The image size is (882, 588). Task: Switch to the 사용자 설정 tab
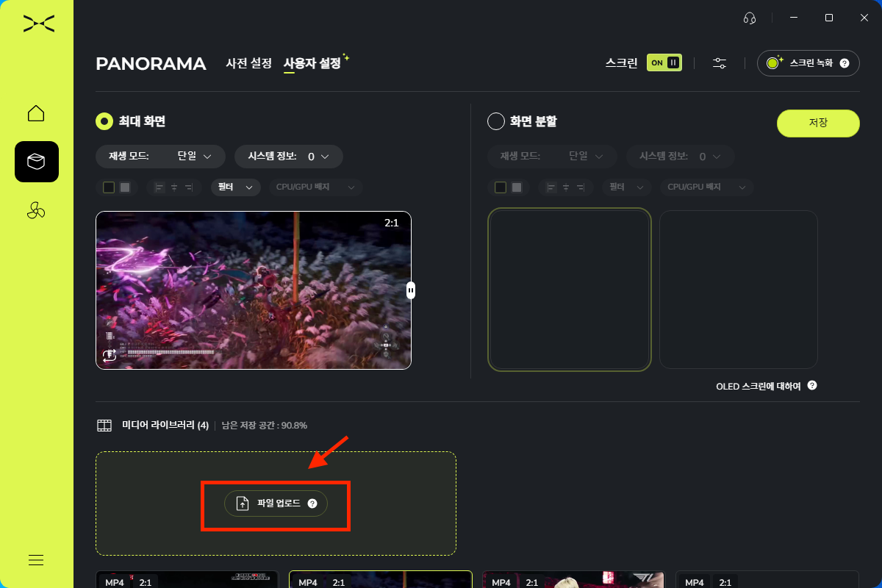pyautogui.click(x=312, y=63)
